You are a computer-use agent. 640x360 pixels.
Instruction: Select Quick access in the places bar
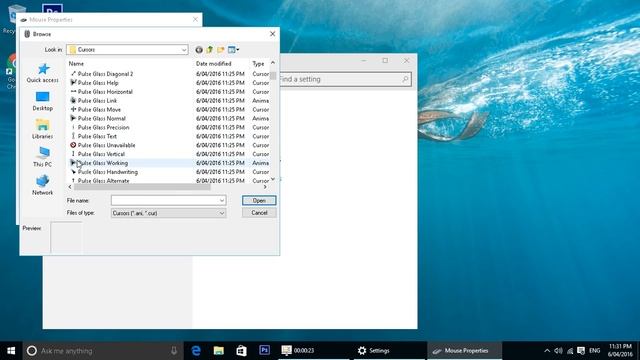[42, 73]
